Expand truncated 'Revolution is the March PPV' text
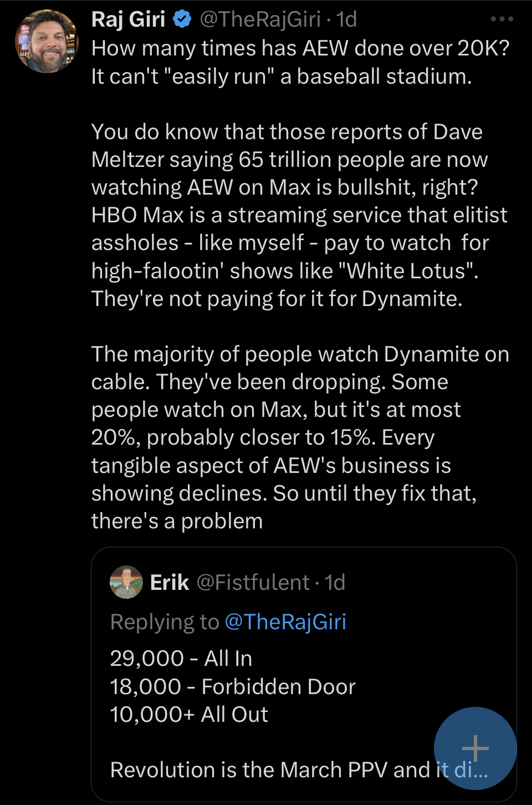 tap(272, 770)
